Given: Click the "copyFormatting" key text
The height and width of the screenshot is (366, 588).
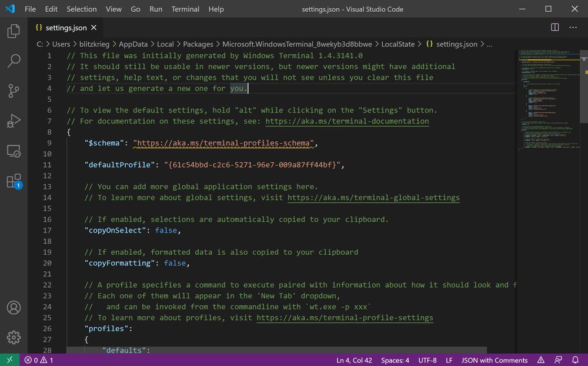Looking at the screenshot, I should (x=119, y=263).
